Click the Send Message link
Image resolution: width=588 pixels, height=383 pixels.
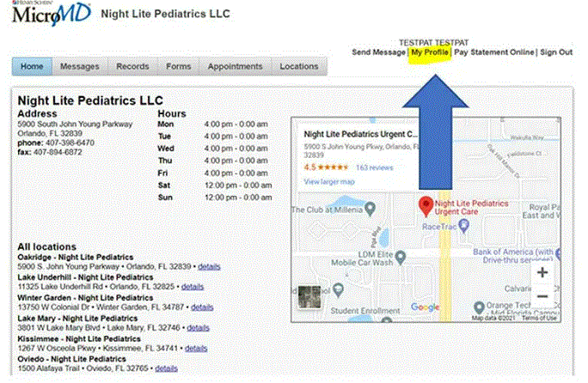(x=378, y=52)
